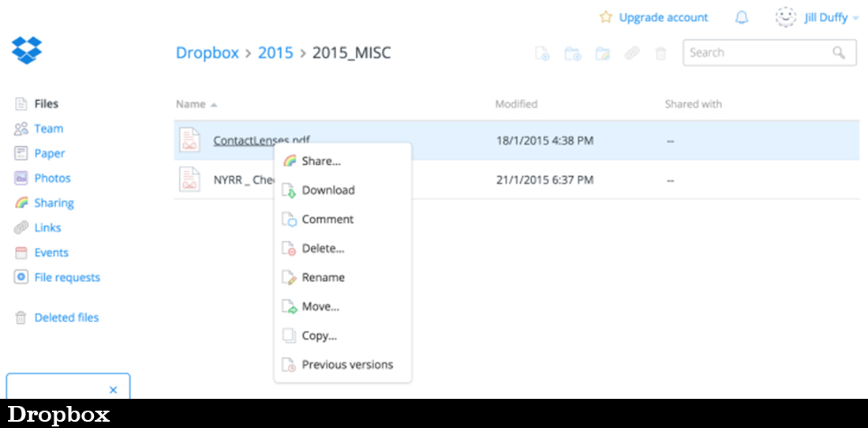Click the upload file toolbar icon
The width and height of the screenshot is (868, 428).
pyautogui.click(x=542, y=53)
